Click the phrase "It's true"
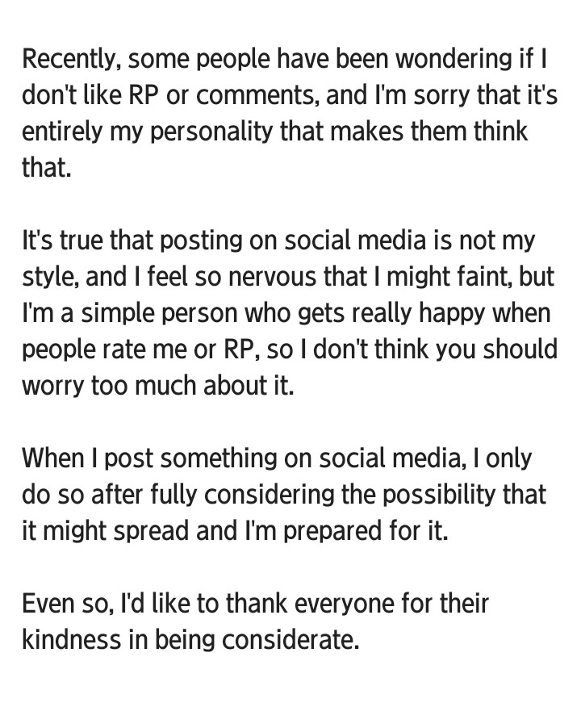Image resolution: width=581 pixels, height=728 pixels. tap(63, 241)
